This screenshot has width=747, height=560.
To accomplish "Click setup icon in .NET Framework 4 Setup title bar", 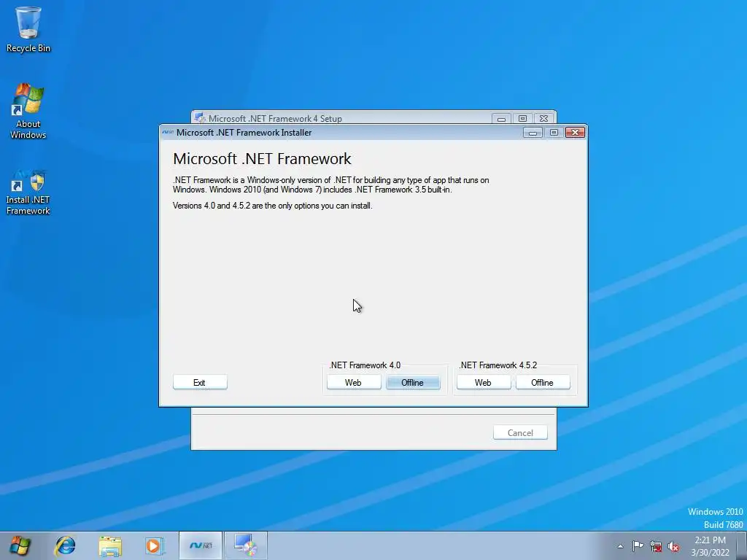I will click(x=200, y=118).
